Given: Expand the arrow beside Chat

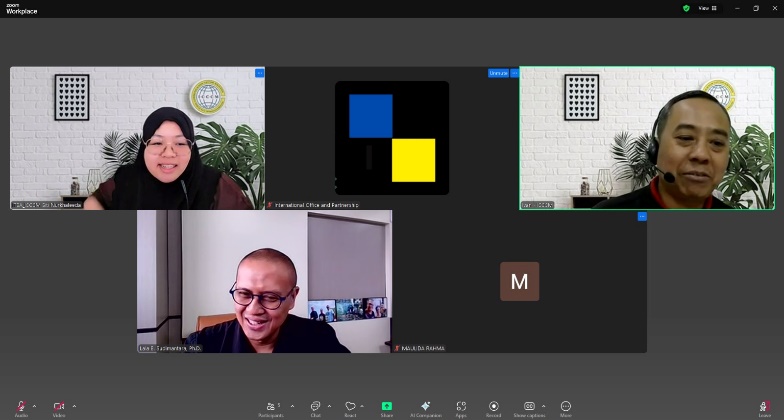Looking at the screenshot, I should [329, 406].
